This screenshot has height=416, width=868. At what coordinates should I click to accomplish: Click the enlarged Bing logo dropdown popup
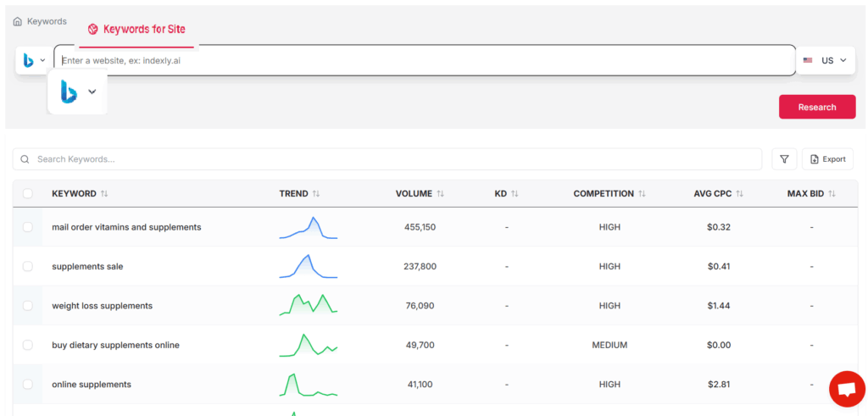point(77,92)
